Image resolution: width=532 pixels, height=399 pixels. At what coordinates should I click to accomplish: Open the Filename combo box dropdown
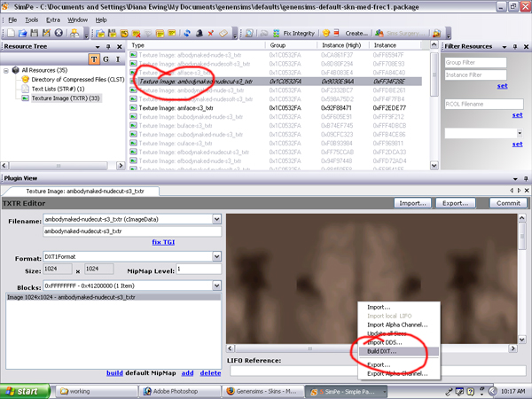(217, 219)
